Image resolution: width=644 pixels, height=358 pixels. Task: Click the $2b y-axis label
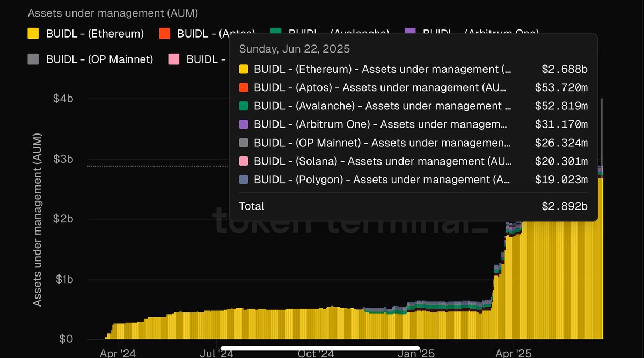62,219
